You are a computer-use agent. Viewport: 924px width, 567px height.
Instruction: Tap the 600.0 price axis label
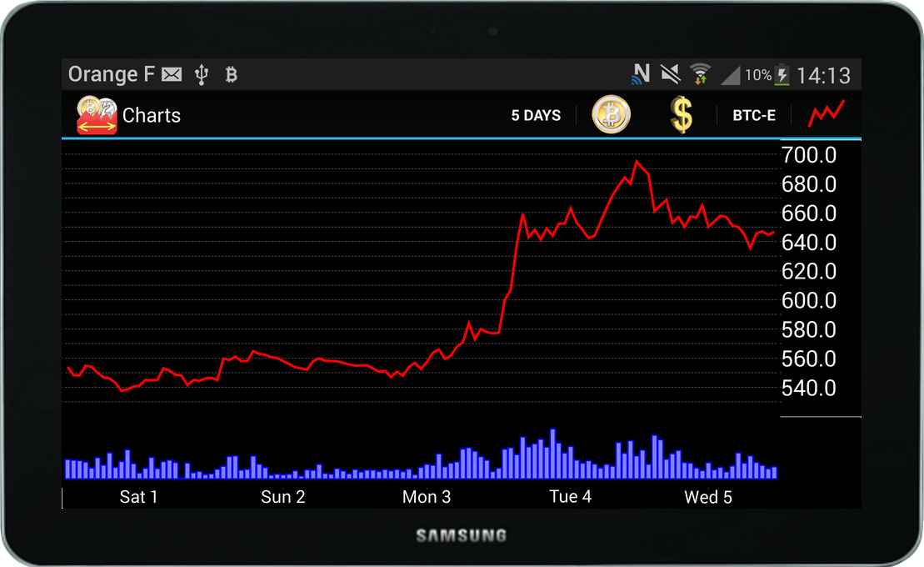[x=809, y=301]
